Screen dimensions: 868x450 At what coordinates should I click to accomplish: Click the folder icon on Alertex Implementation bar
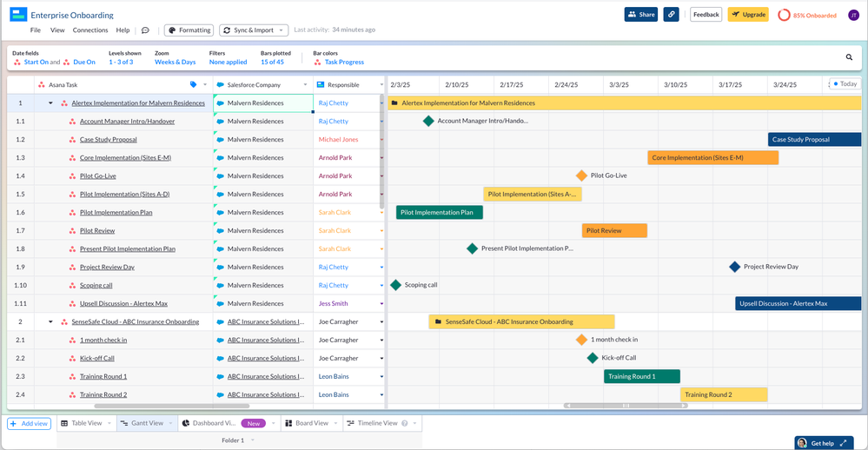tap(394, 103)
